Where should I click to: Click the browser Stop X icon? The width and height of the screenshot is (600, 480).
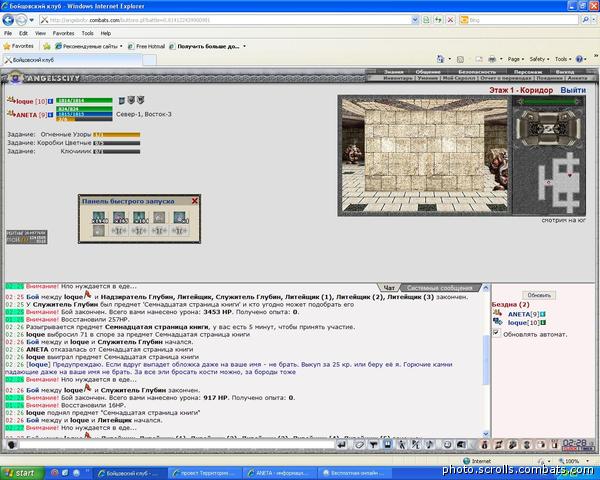[x=450, y=20]
